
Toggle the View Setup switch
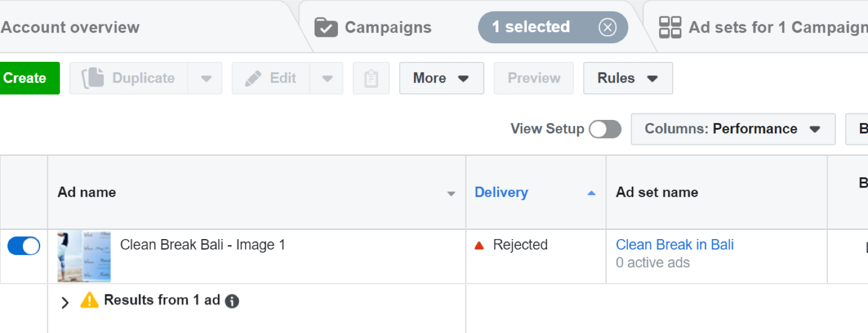pyautogui.click(x=605, y=129)
